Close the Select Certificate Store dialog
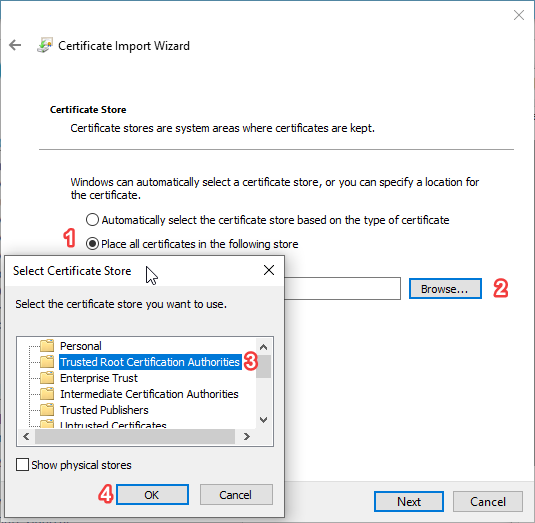Screen dimensions: 535x523 (x=269, y=270)
